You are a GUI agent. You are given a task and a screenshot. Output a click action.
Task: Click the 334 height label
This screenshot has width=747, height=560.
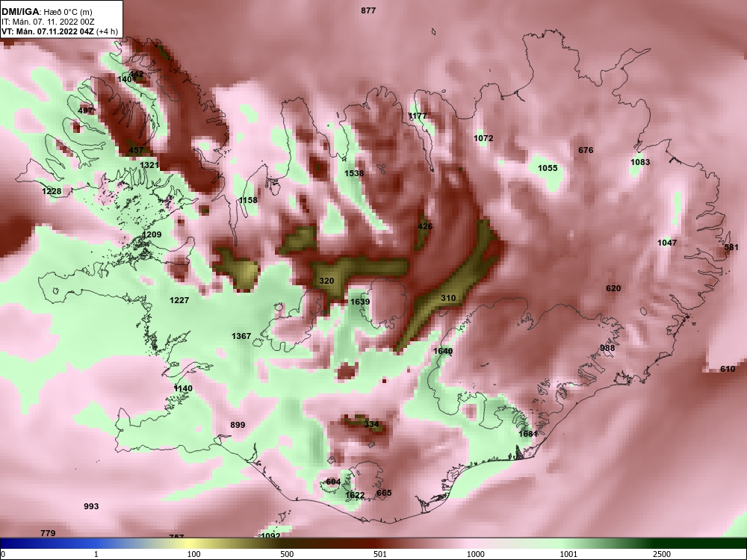pyautogui.click(x=371, y=424)
